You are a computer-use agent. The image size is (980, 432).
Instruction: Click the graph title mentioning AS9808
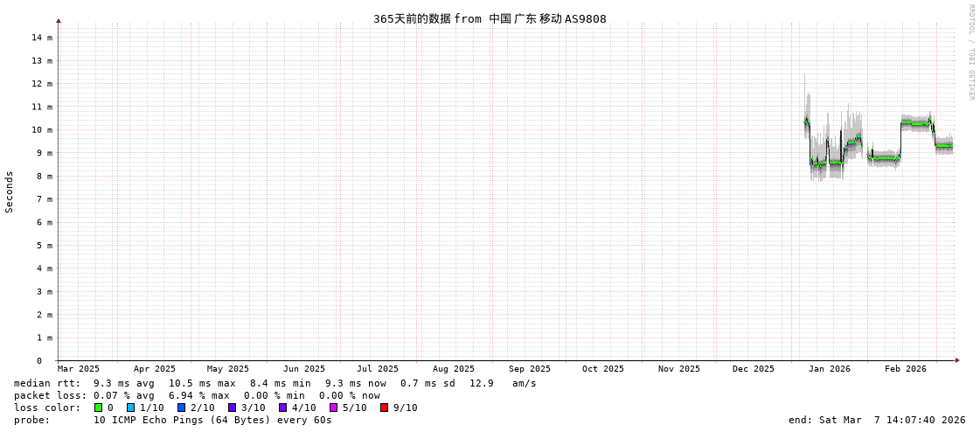tap(490, 18)
